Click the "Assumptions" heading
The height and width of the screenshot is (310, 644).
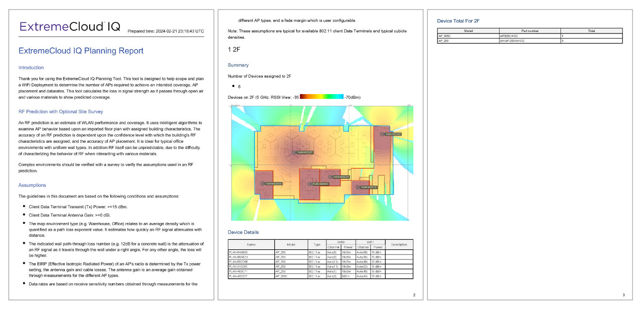click(x=32, y=185)
